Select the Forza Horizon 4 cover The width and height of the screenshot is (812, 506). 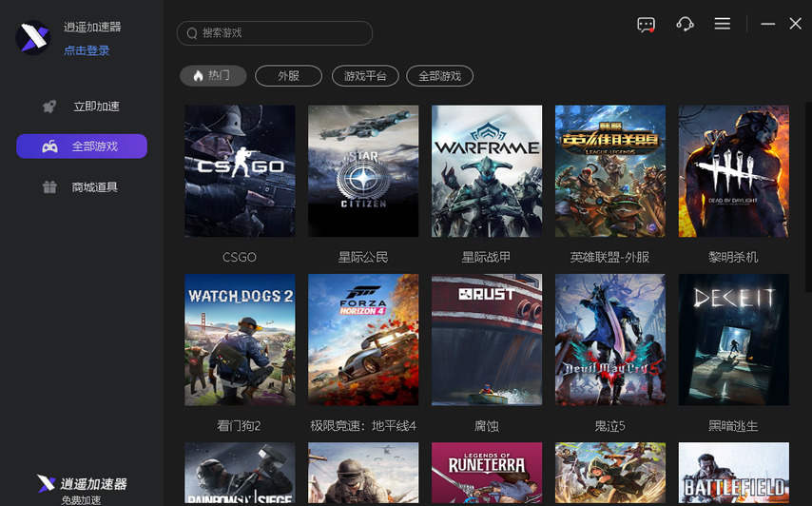pos(363,340)
